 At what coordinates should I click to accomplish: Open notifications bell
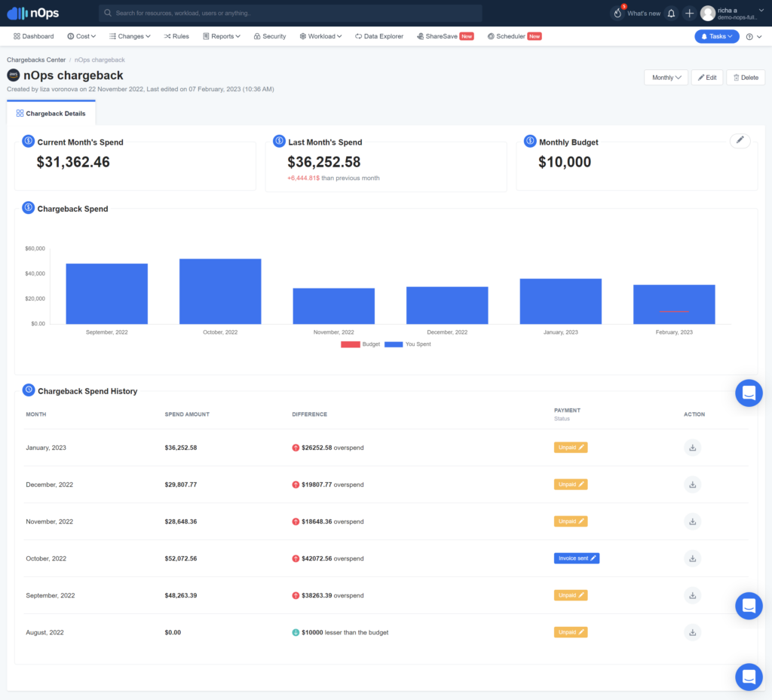[x=671, y=14]
